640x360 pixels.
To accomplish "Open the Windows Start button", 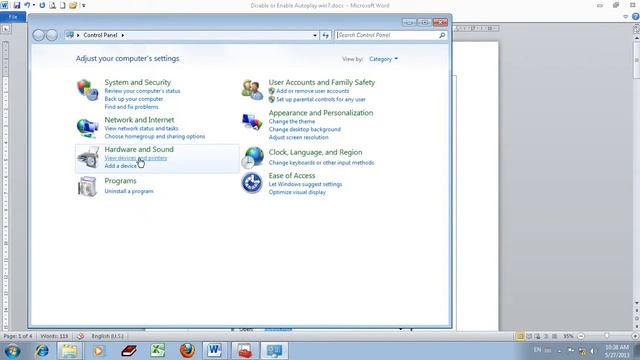I will tap(12, 351).
